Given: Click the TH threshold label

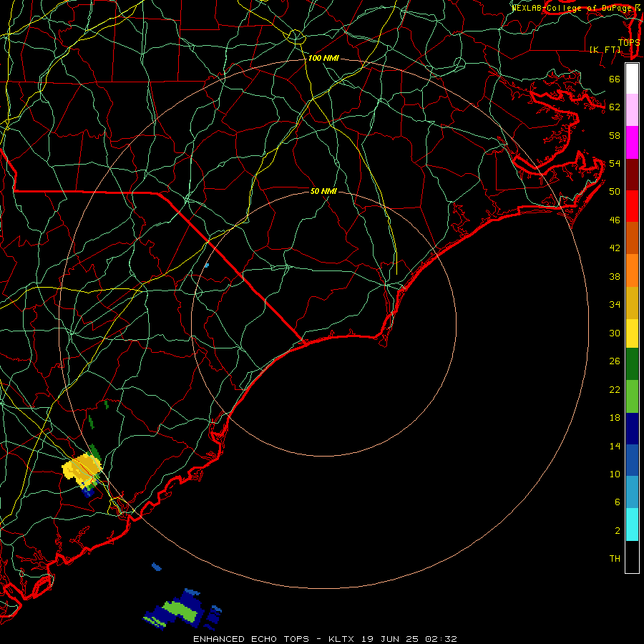Looking at the screenshot, I should tap(615, 559).
